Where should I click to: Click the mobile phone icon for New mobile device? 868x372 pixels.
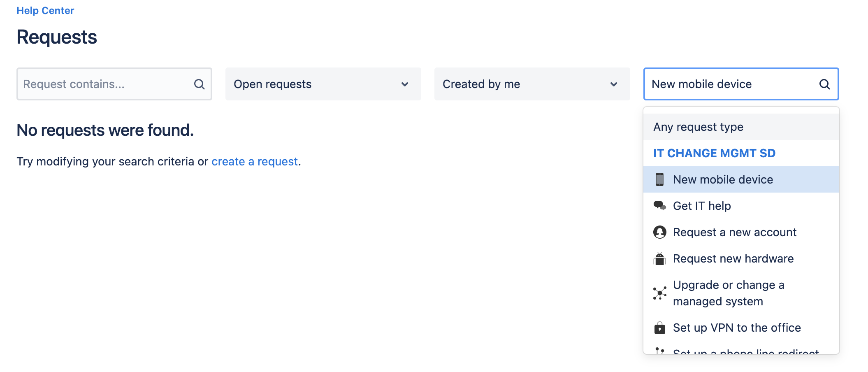click(x=659, y=179)
